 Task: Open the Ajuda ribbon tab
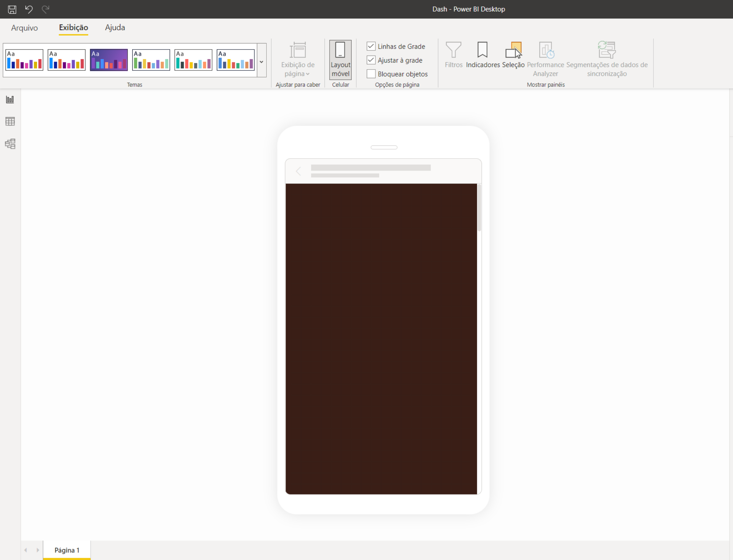pyautogui.click(x=115, y=28)
